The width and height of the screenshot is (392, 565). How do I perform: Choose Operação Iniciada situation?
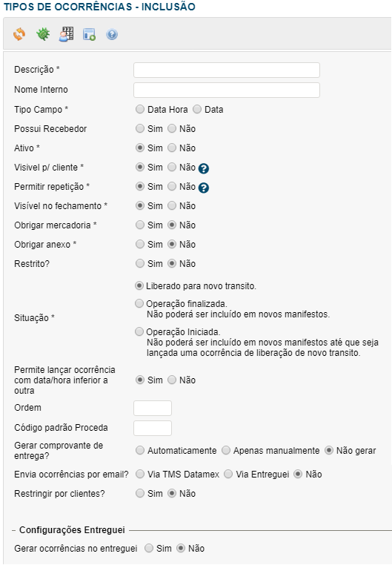point(139,331)
